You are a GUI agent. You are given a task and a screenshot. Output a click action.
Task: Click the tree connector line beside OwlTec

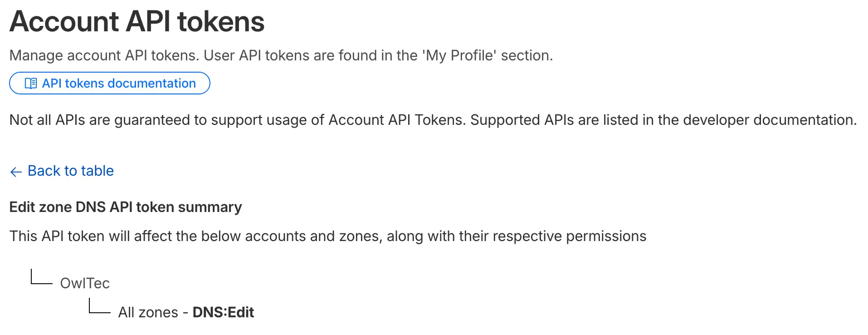point(42,276)
